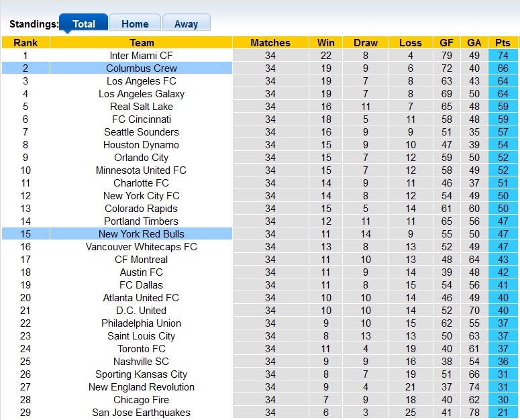Viewport: 520px width, 420px height.
Task: Click the Rank column header
Action: tap(25, 43)
